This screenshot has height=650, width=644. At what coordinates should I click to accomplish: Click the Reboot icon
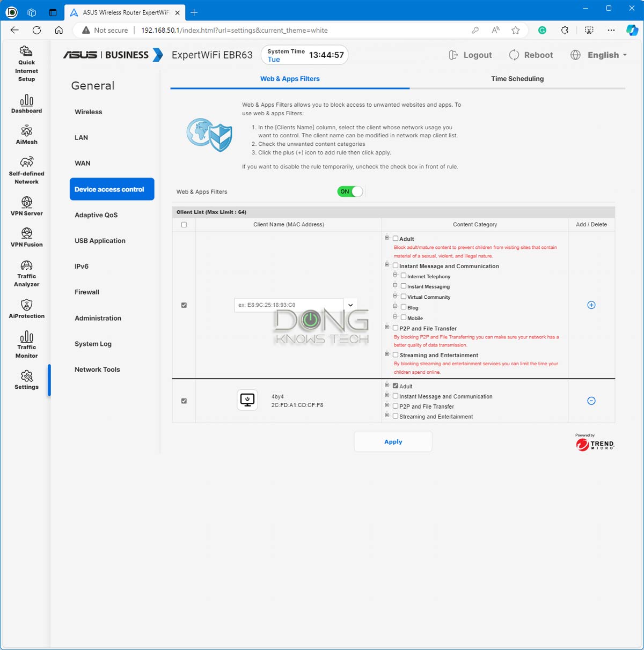pyautogui.click(x=514, y=55)
